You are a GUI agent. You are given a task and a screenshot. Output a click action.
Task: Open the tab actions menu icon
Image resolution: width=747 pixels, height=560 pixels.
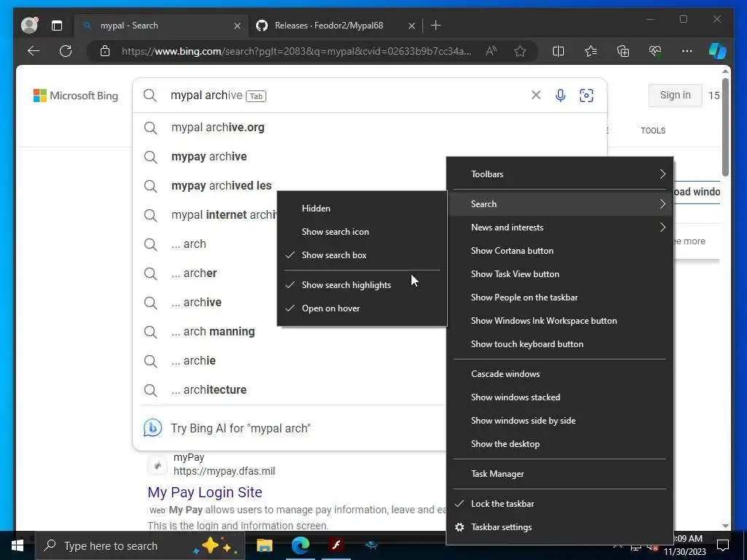click(57, 26)
